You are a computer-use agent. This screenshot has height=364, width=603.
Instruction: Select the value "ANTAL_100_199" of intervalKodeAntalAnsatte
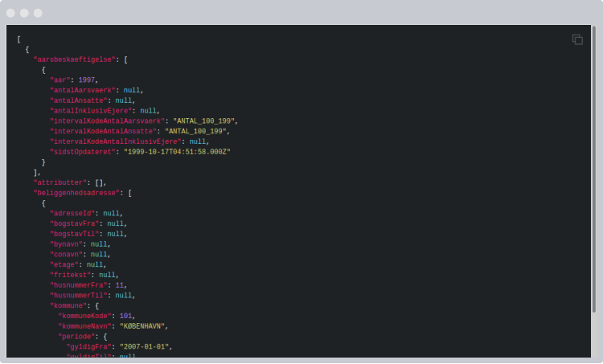click(195, 132)
